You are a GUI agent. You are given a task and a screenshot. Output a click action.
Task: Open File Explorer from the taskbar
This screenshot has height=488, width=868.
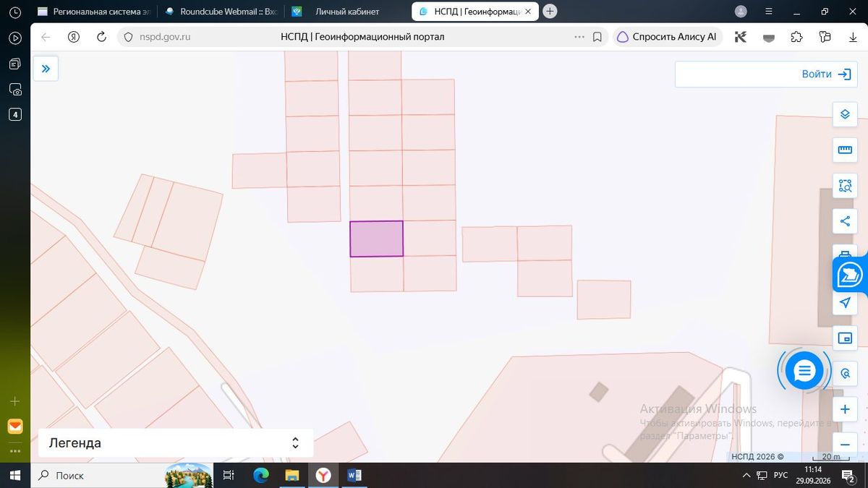292,475
